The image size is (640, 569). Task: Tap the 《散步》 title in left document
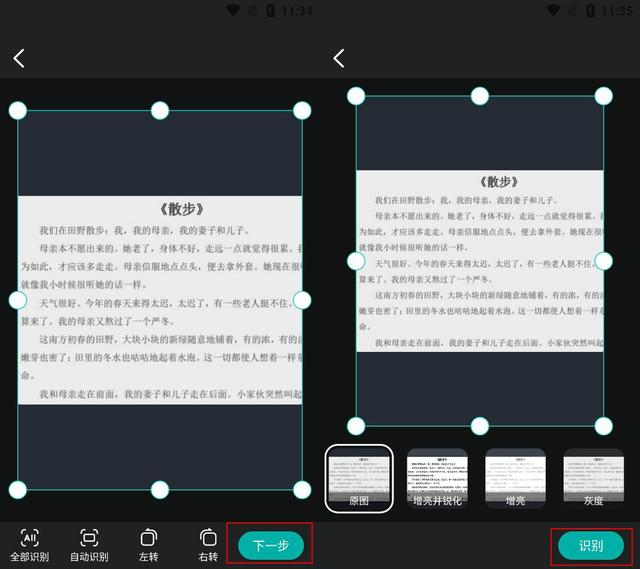182,209
